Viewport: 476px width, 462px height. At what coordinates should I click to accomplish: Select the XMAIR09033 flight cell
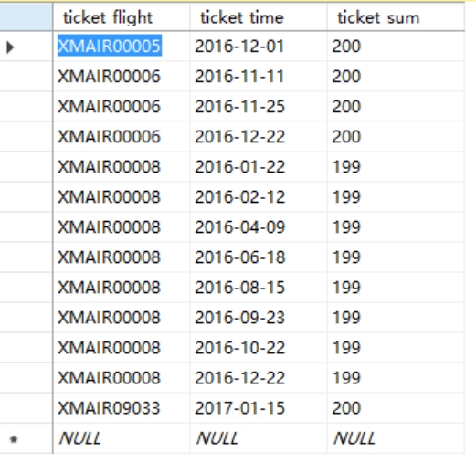(x=122, y=408)
